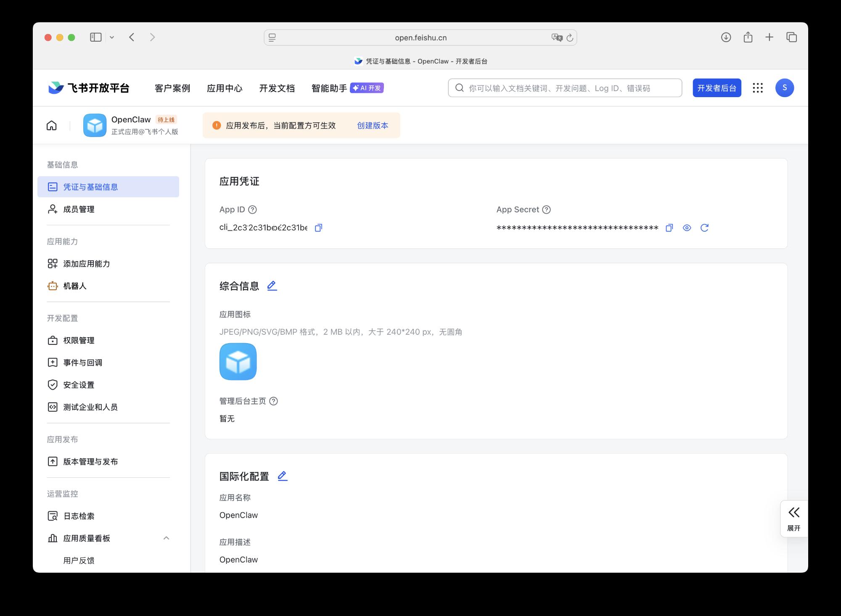Copy the App Secret

click(669, 228)
